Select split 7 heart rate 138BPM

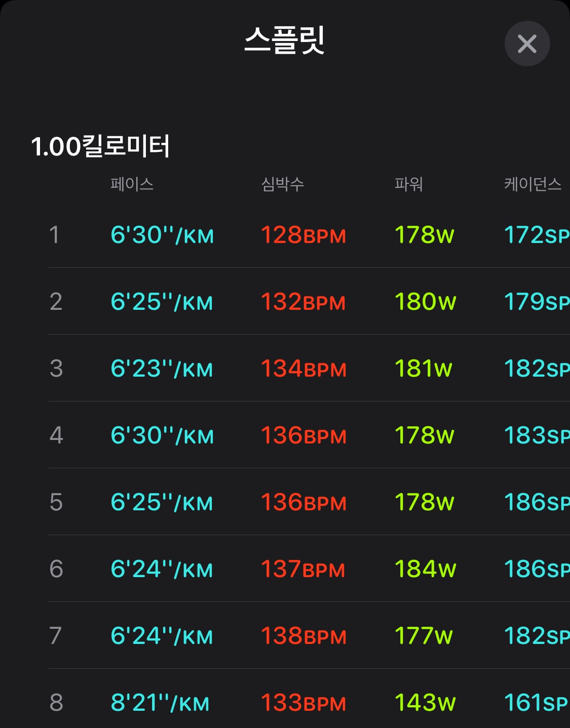coord(303,636)
